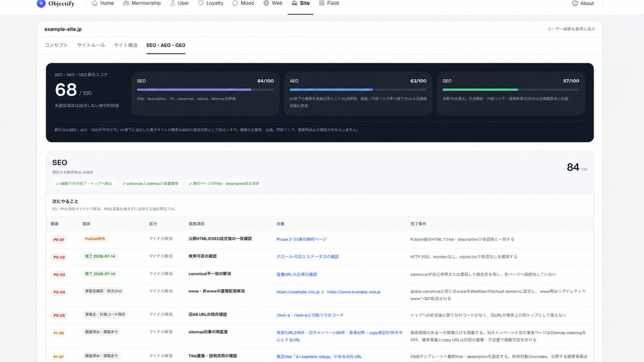Click the P0-02 priority badge

pos(59,257)
